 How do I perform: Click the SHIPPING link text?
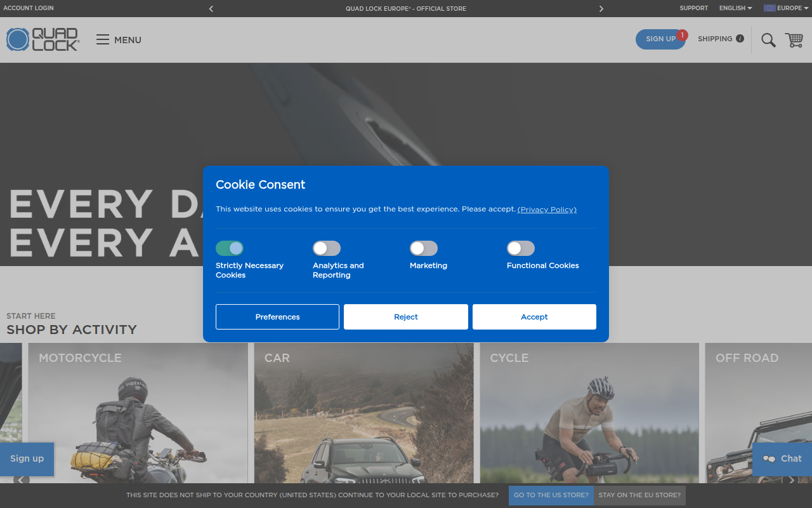(x=715, y=39)
